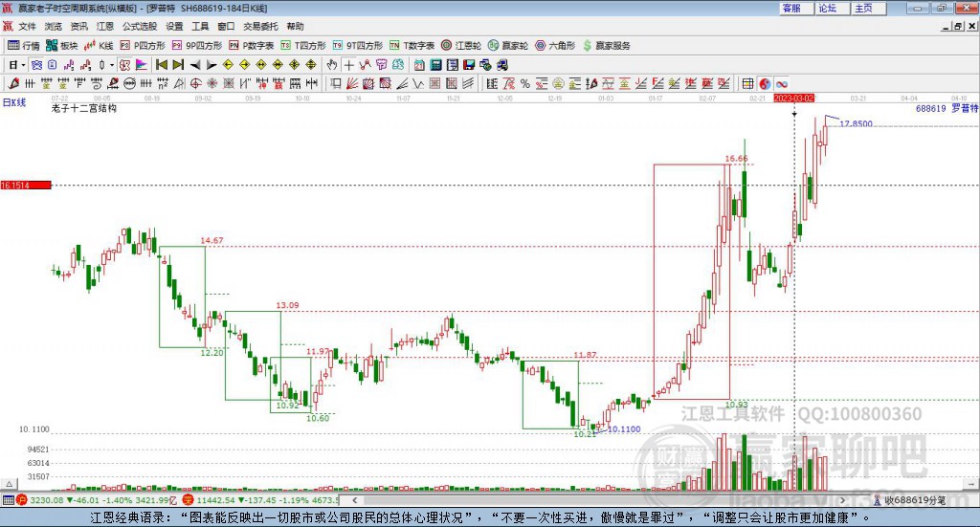Switch to K线 candlestick chart
Screen dimensions: 980x527
[x=99, y=46]
